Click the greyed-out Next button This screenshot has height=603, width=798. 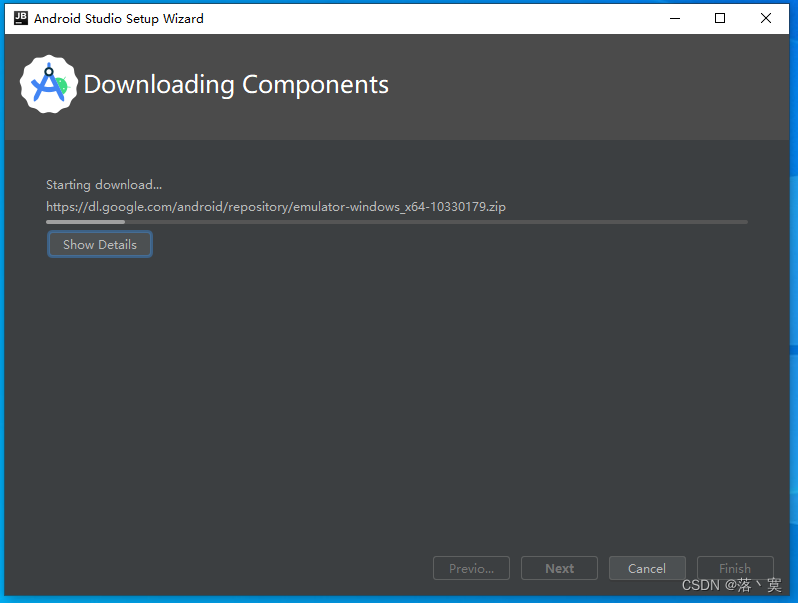[559, 568]
